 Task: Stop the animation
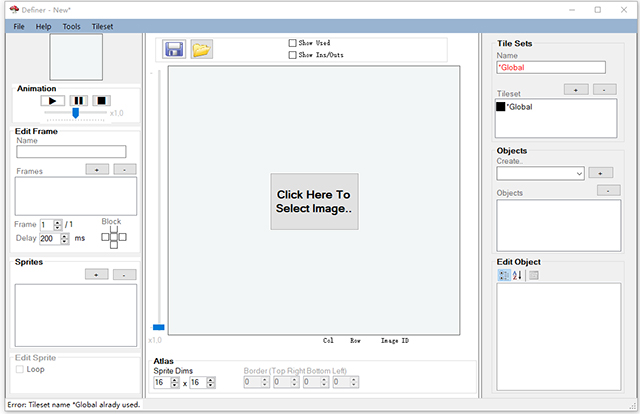[x=101, y=100]
